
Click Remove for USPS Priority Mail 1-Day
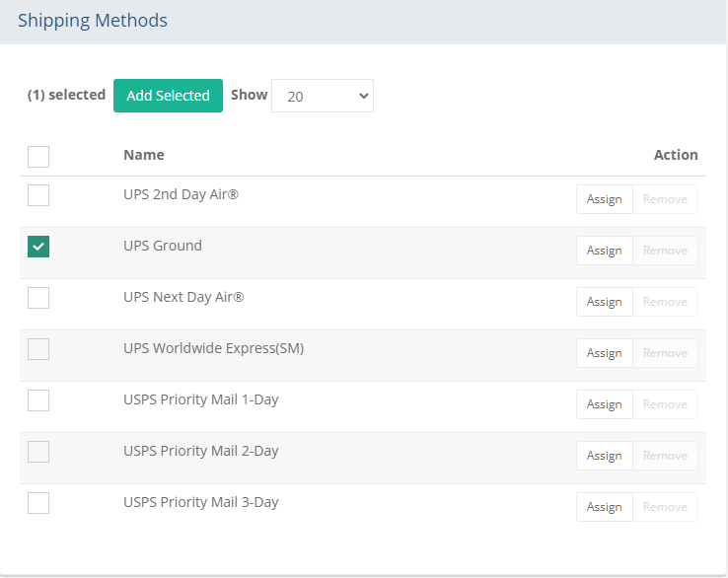click(665, 404)
